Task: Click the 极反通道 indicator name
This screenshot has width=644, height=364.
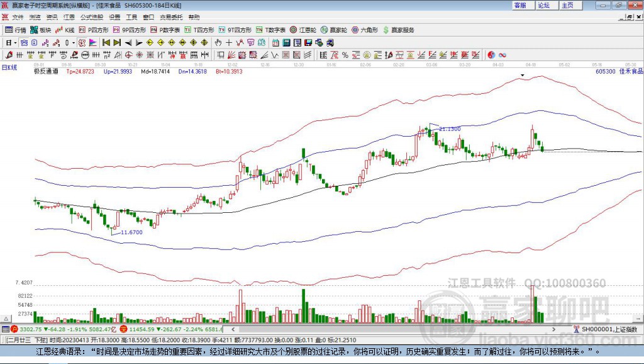Action: pos(46,71)
